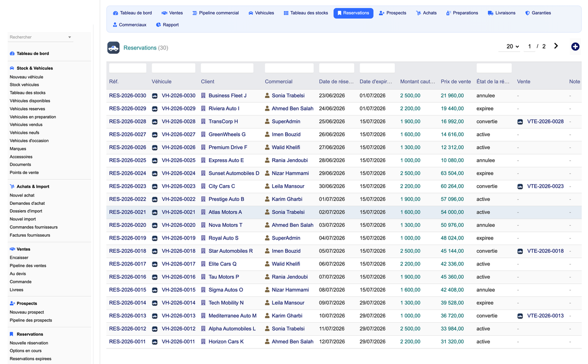The image size is (588, 364).
Task: Click sale icon beside VTE-2026-0018
Action: (x=520, y=251)
